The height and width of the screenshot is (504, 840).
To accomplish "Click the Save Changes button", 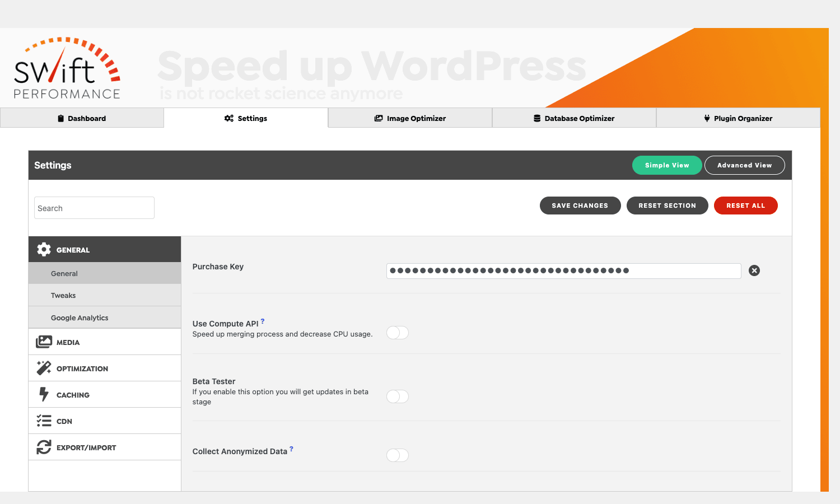I will [x=580, y=206].
